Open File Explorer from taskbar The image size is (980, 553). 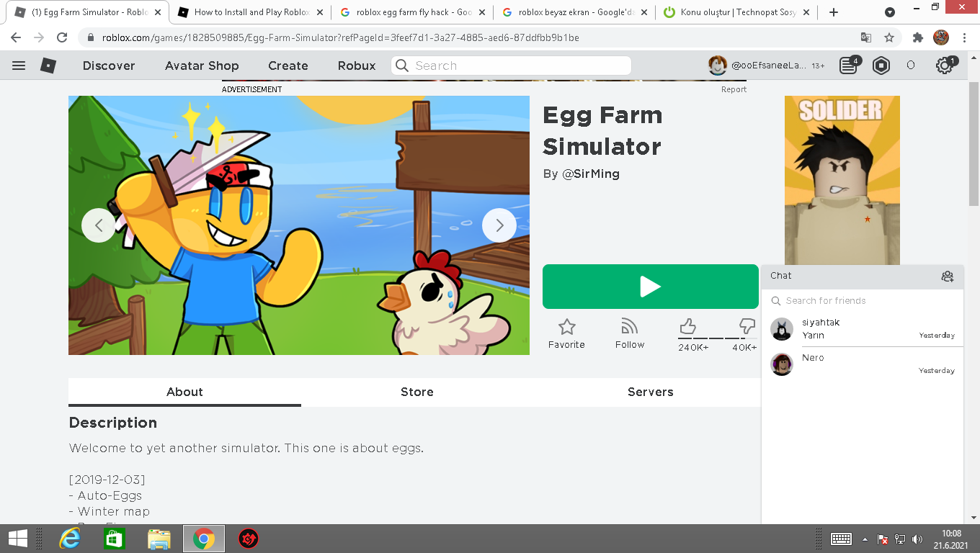pos(159,539)
